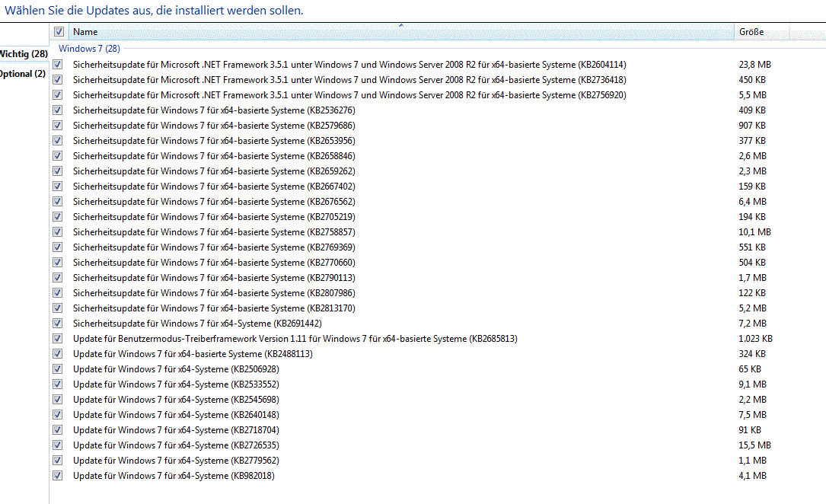Deselect the KB2533552 update checkbox
Screen dimensions: 826x504
[58, 384]
